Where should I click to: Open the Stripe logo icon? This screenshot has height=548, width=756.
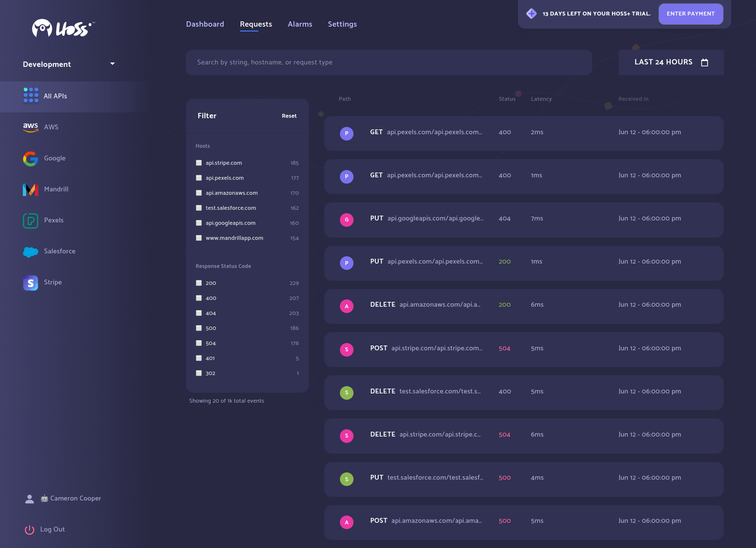tap(31, 282)
